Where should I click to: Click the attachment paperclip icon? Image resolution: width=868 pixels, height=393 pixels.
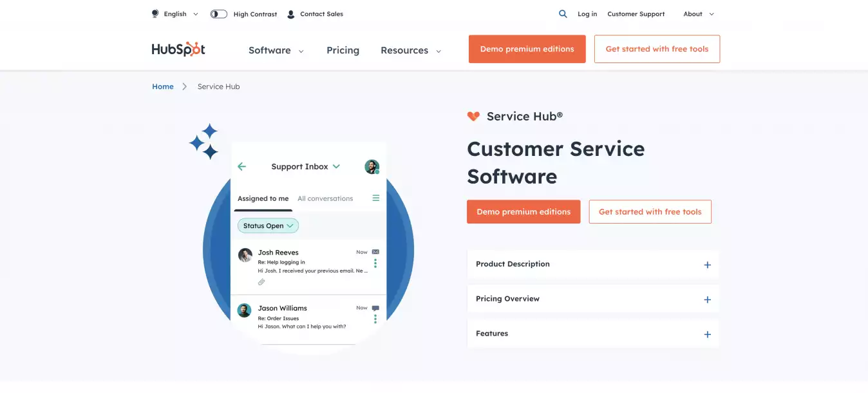pyautogui.click(x=261, y=282)
